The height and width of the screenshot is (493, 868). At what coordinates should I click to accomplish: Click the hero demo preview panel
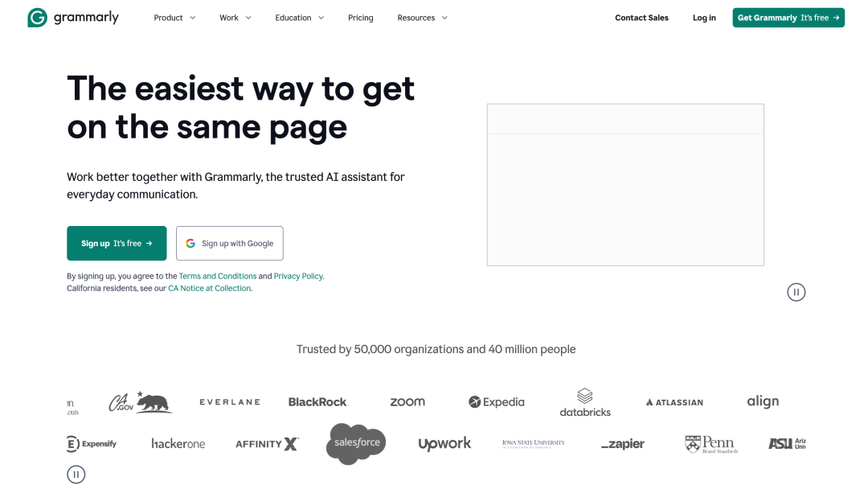coord(625,184)
